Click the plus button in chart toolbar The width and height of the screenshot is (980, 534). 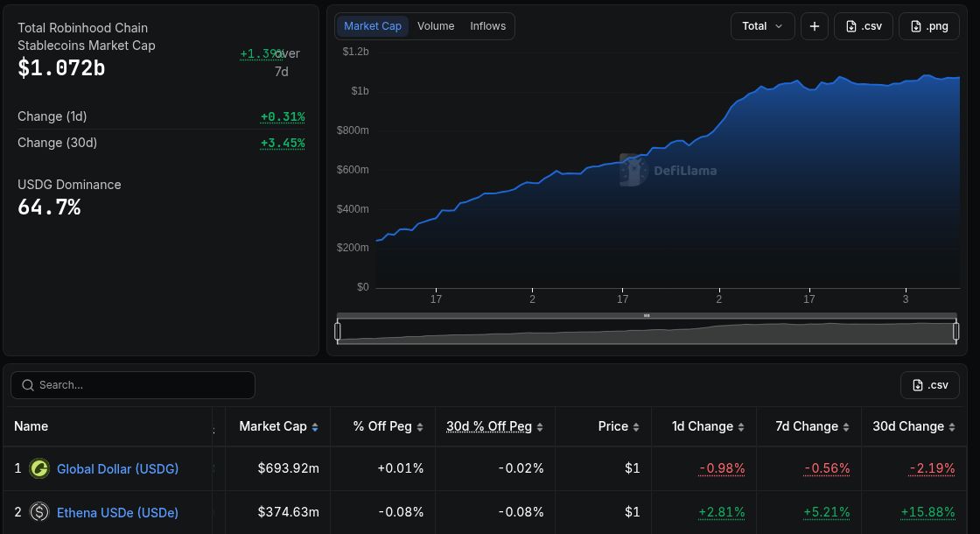pyautogui.click(x=815, y=26)
